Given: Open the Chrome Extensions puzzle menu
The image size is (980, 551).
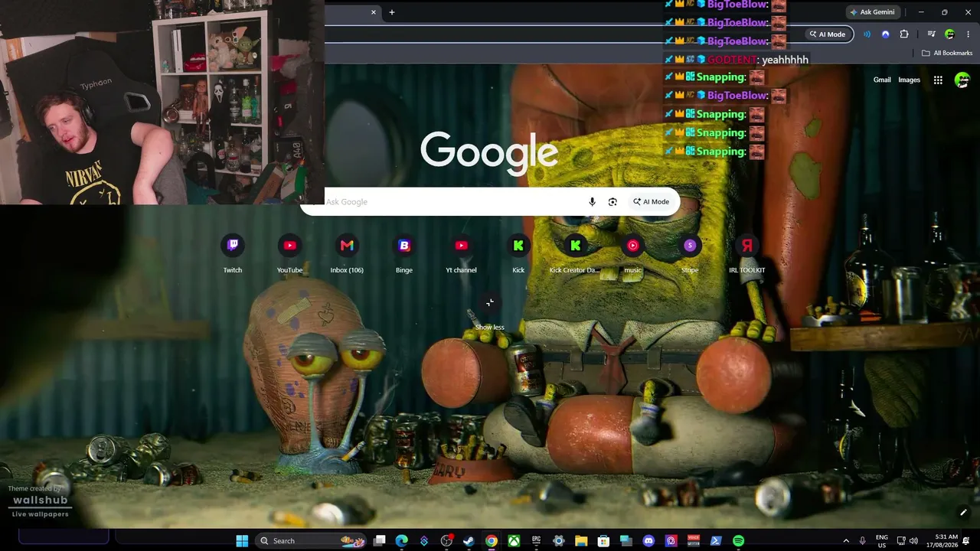Looking at the screenshot, I should [904, 34].
